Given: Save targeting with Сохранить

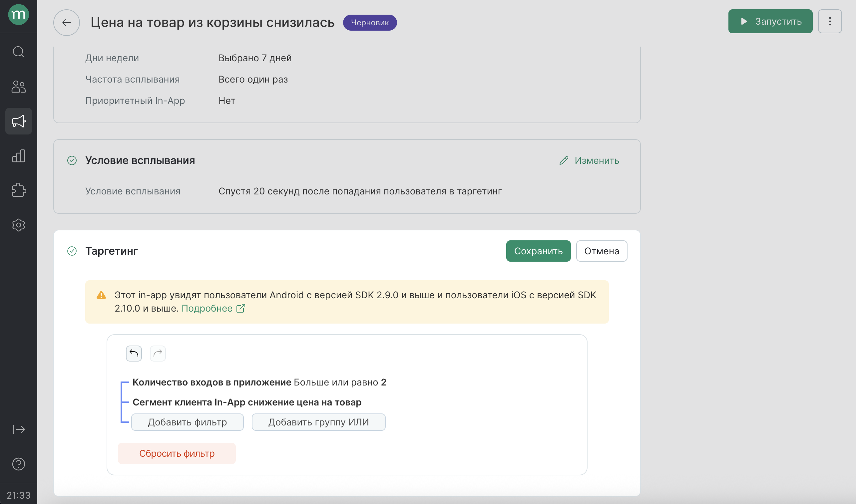Looking at the screenshot, I should point(538,251).
